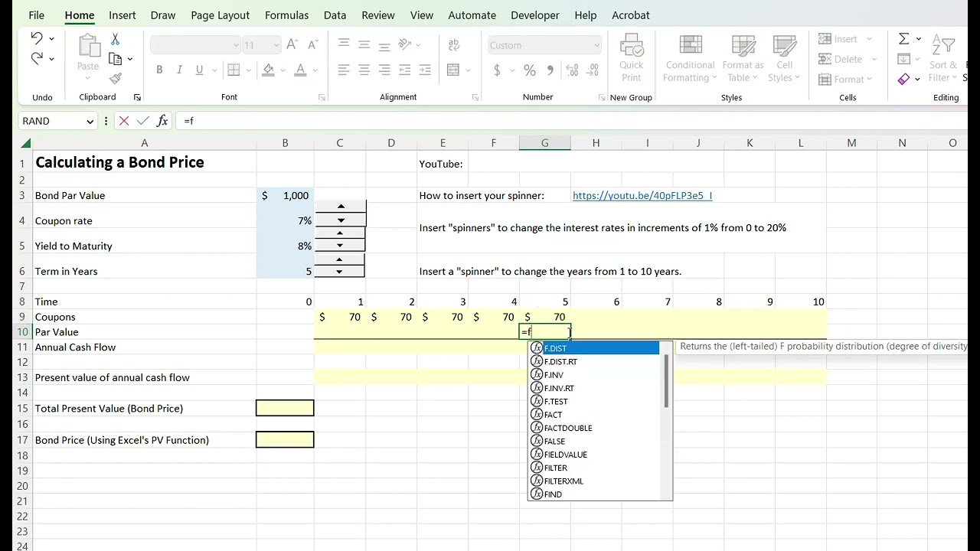The image size is (980, 551).
Task: Click the function list scrollbar
Action: 666,380
